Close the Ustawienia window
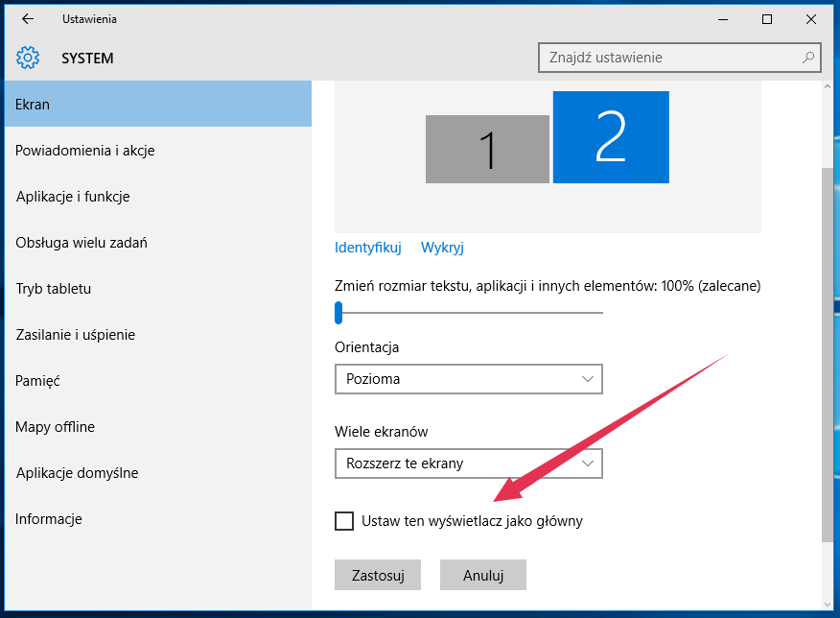This screenshot has width=840, height=618. [x=811, y=19]
